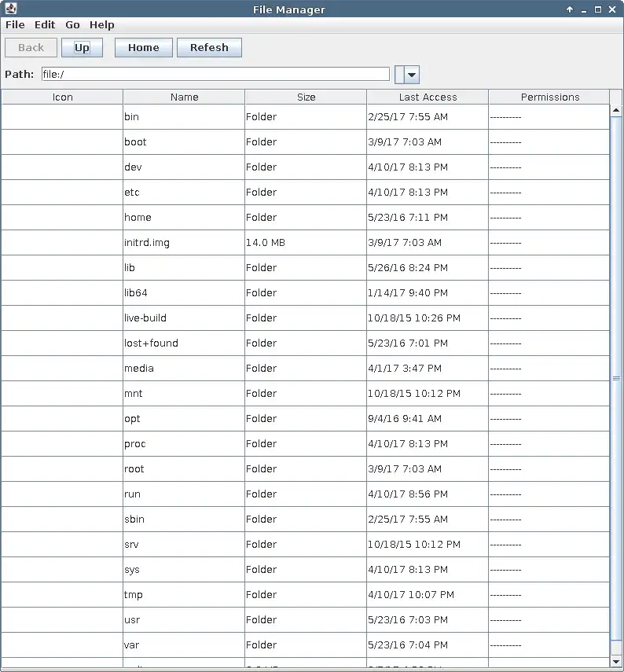
Task: Open the Go menu
Action: click(x=72, y=25)
